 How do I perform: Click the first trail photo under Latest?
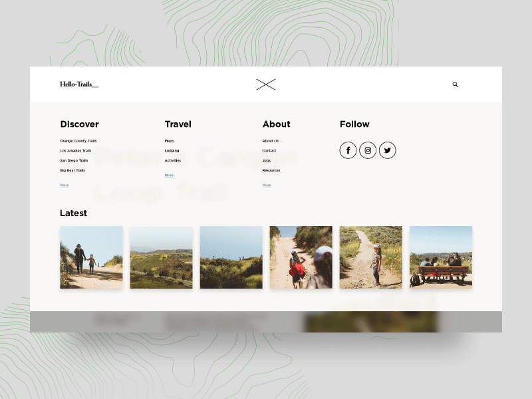[x=91, y=257]
